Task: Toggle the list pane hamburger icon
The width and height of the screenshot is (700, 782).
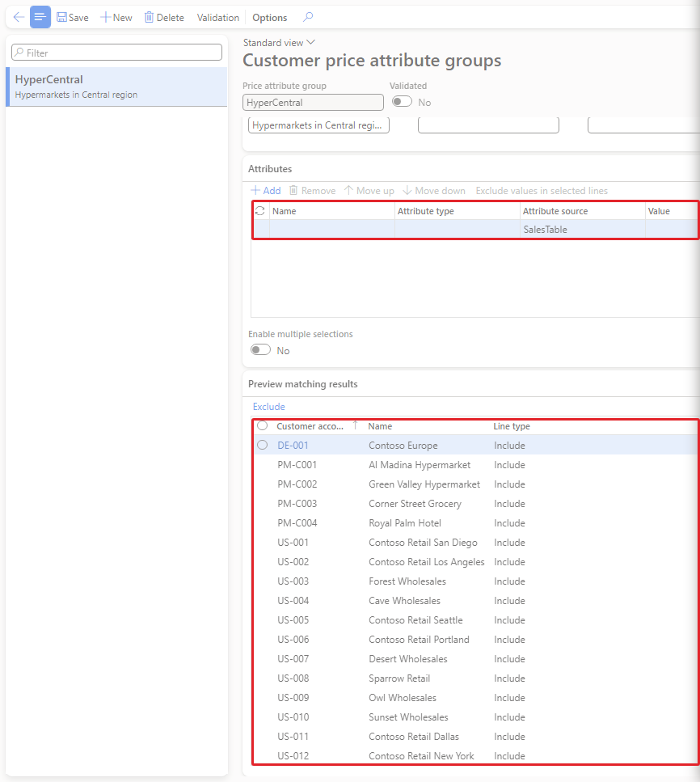Action: tap(40, 18)
